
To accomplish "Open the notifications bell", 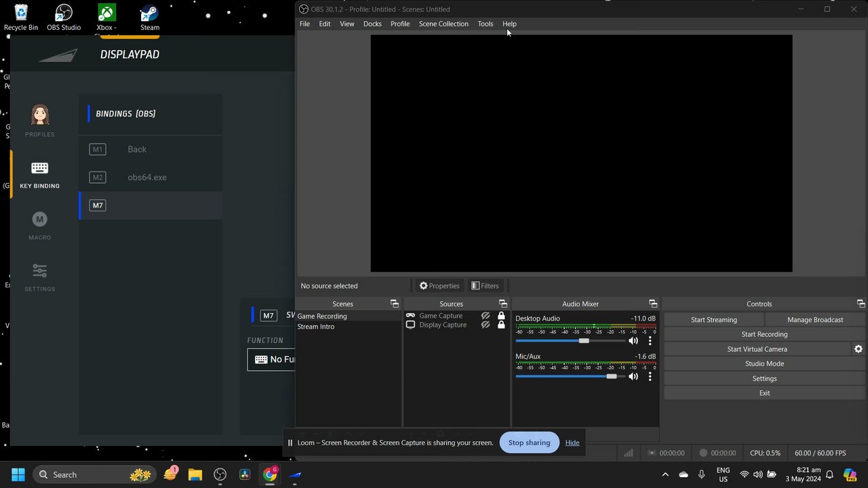I will (x=829, y=474).
